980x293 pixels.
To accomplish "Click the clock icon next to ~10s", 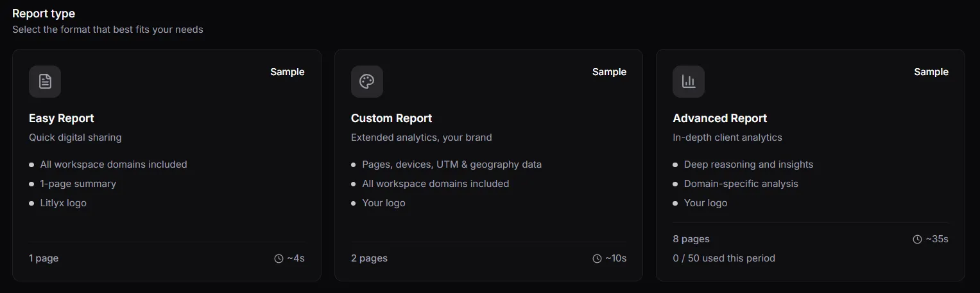I will tap(597, 258).
